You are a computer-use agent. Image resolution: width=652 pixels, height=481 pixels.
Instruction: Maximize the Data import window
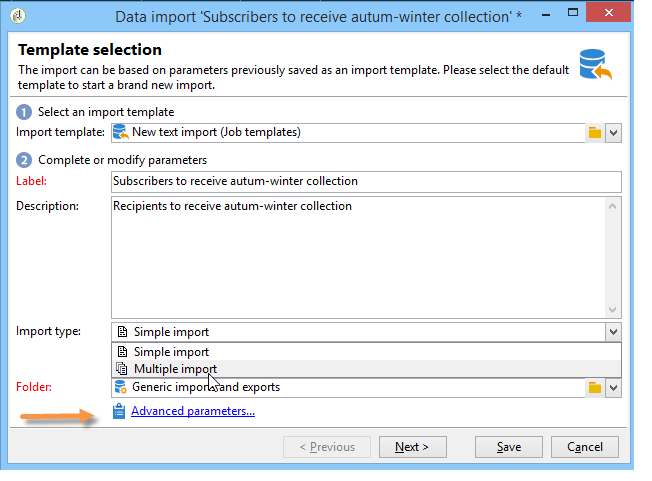point(573,13)
